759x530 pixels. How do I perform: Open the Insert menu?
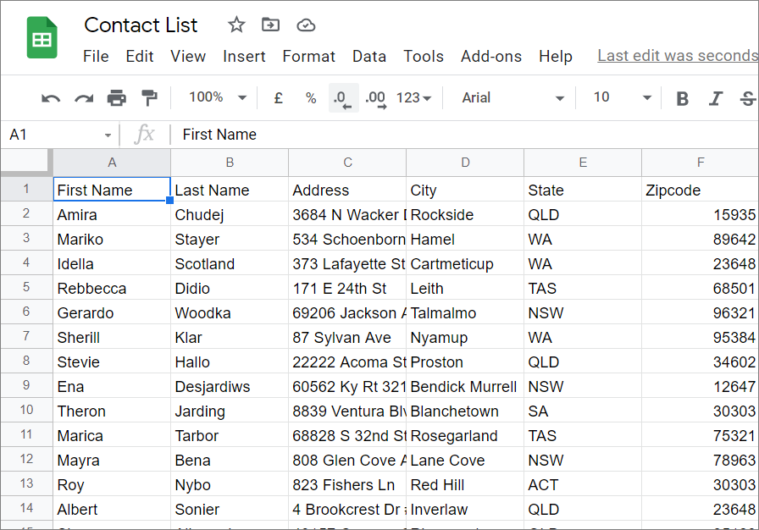tap(244, 56)
